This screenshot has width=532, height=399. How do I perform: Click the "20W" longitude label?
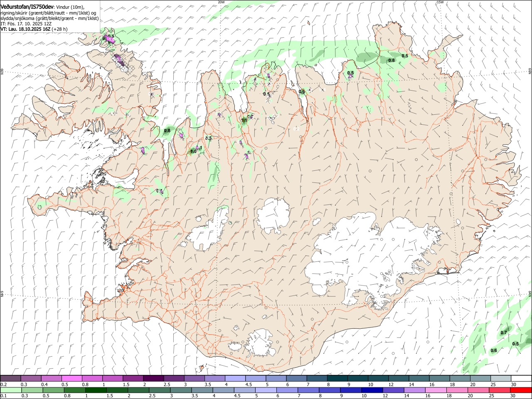[x=221, y=2]
